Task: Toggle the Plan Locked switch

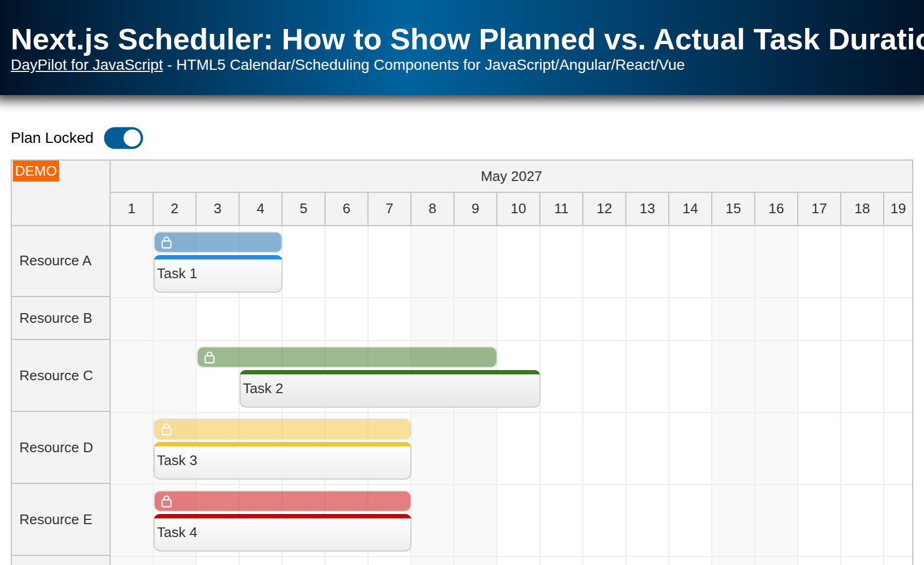Action: 124,138
